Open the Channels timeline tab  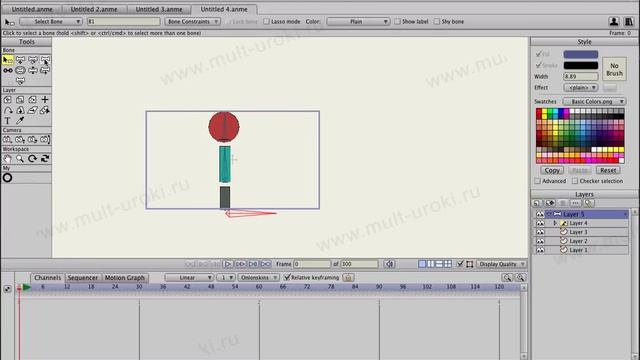(47, 278)
